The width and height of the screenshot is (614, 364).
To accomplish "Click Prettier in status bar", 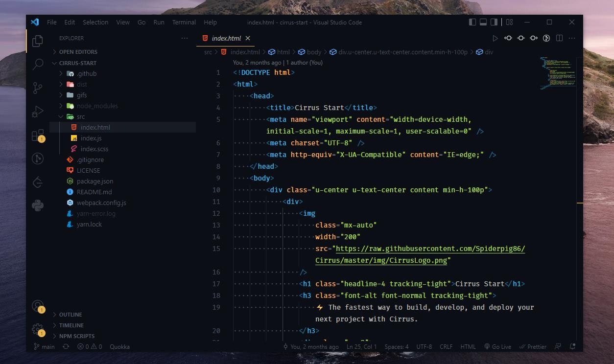I will pos(533,346).
